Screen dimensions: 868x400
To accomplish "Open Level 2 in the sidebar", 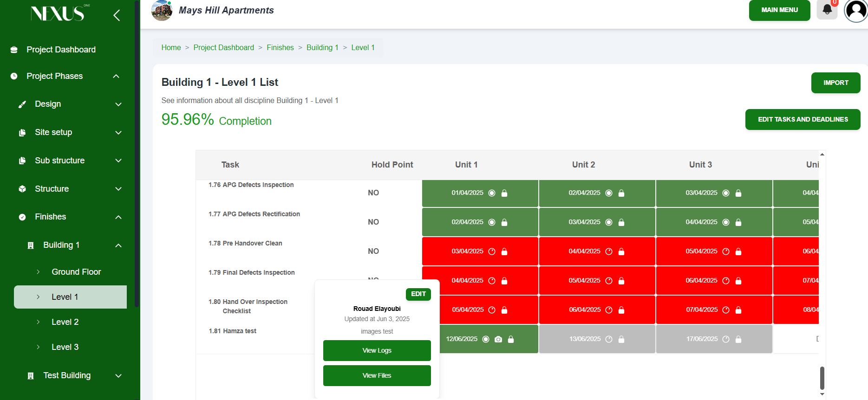I will coord(65,322).
